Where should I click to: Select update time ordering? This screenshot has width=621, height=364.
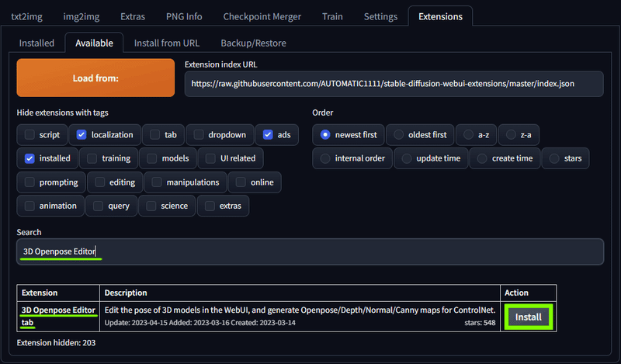pos(406,158)
